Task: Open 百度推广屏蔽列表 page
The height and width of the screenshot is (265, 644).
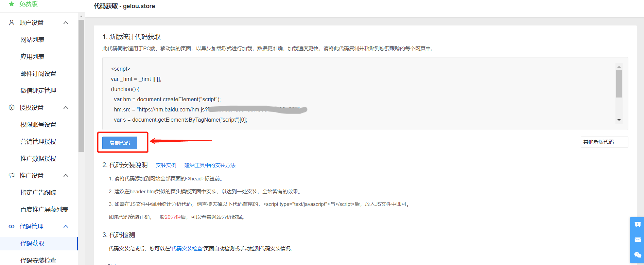Action: 44,210
